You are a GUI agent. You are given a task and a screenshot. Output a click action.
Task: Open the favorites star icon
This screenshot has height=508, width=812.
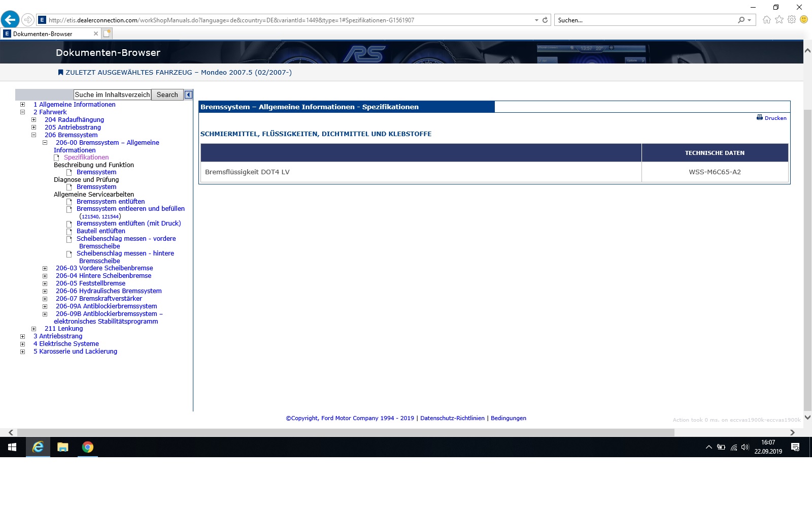[x=779, y=20]
